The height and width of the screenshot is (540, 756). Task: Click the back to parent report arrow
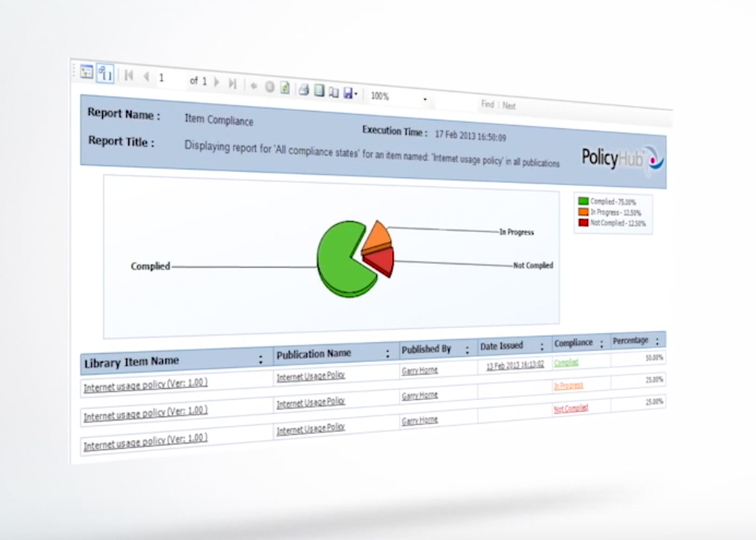(254, 86)
